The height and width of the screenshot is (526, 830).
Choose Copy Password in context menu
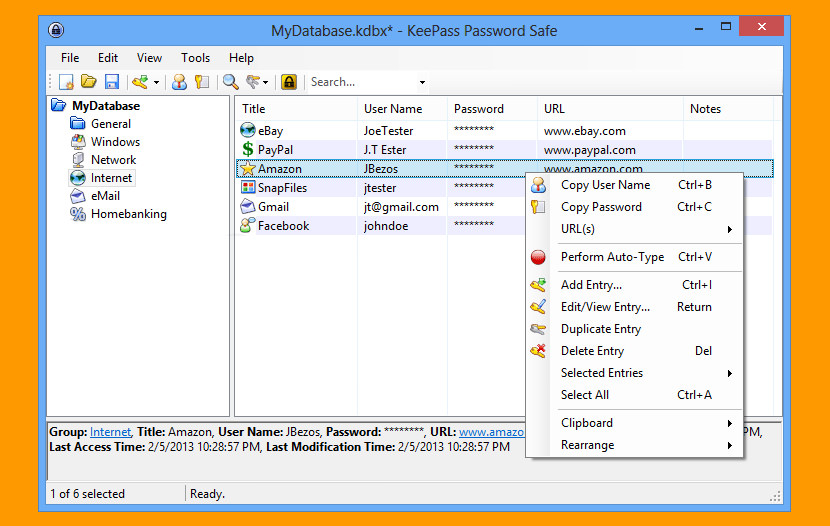click(x=635, y=207)
